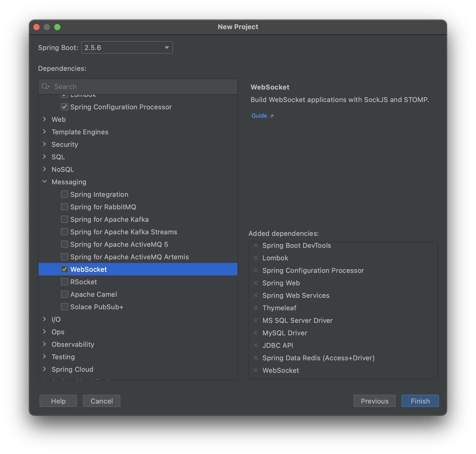Expand the Template Engines category

45,131
